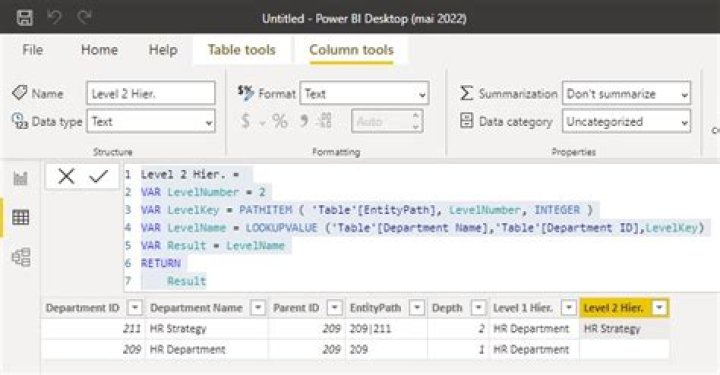
Task: Cancel the formula with X button
Action: pos(66,176)
